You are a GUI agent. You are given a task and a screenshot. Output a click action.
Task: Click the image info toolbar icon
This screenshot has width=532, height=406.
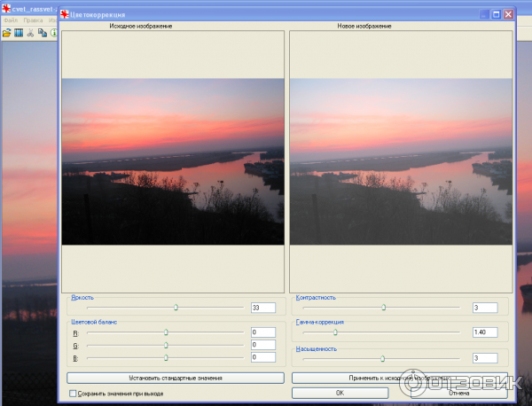click(x=53, y=33)
